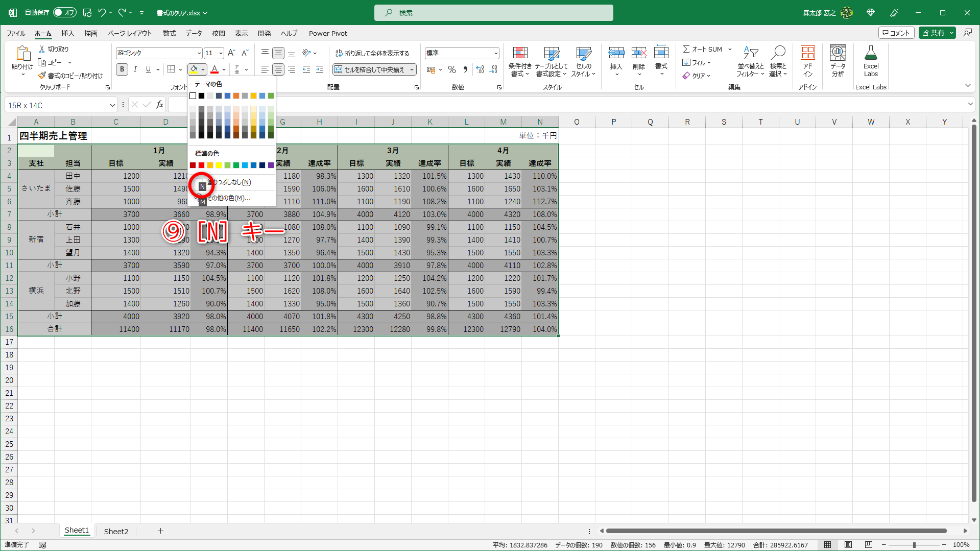
Task: Click the font color A icon
Action: (x=214, y=69)
